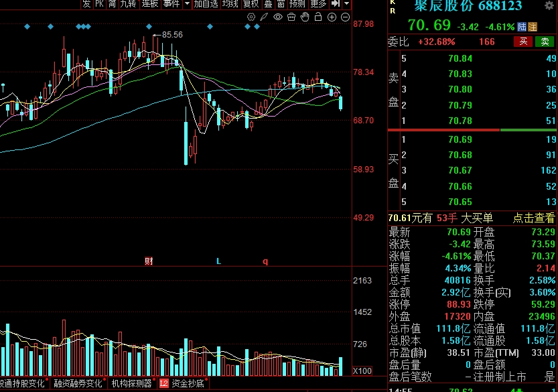
Task: Open the 连板 toolbar item
Action: tap(150, 4)
